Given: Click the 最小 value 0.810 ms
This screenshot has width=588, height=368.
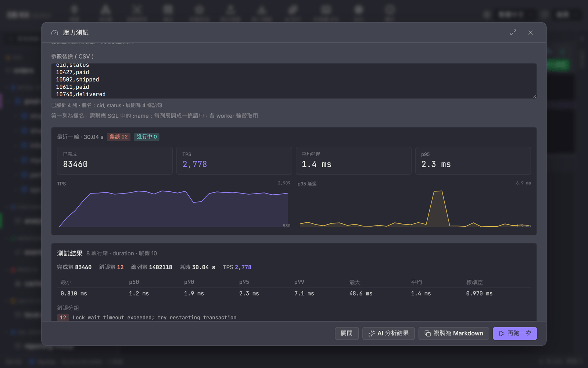Looking at the screenshot, I should coord(73,294).
